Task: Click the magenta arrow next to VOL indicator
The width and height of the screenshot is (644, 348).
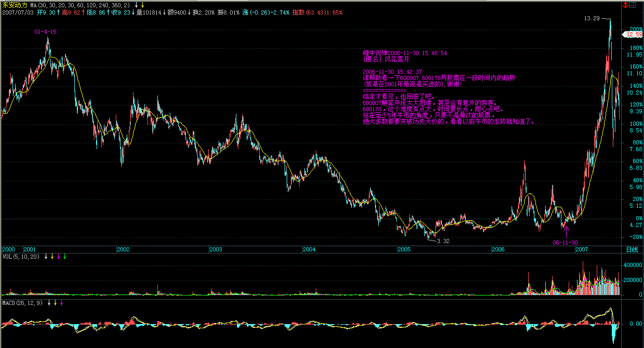Action: pos(59,257)
